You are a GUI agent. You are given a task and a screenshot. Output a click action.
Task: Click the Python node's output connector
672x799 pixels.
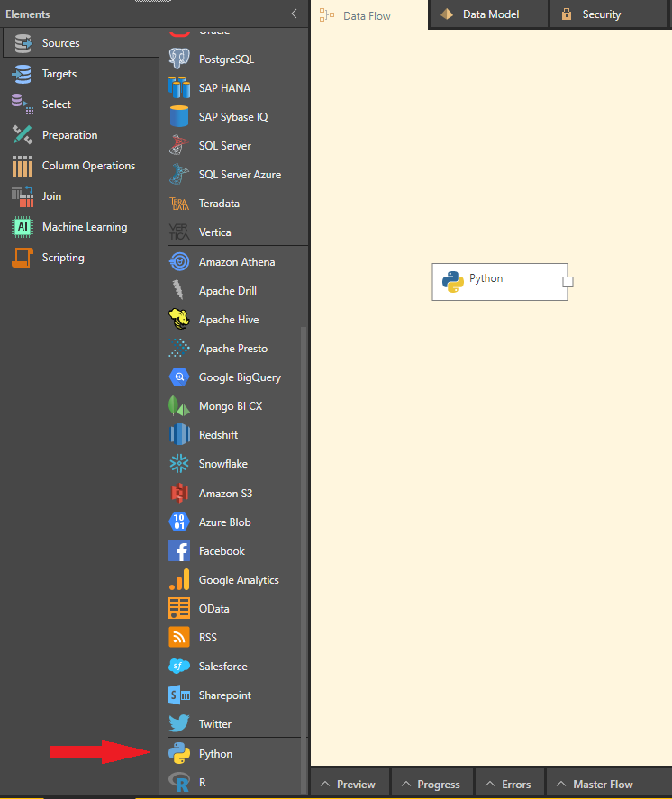(568, 282)
